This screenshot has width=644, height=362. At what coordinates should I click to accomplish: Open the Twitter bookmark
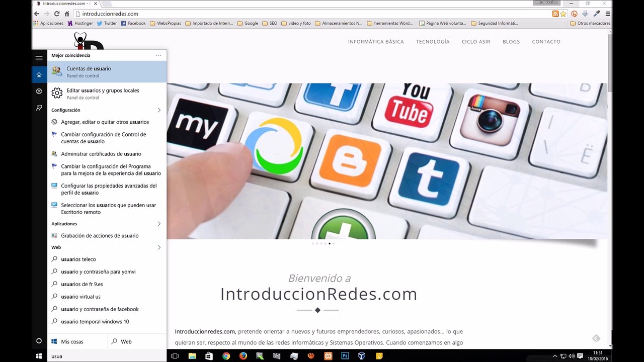point(107,23)
